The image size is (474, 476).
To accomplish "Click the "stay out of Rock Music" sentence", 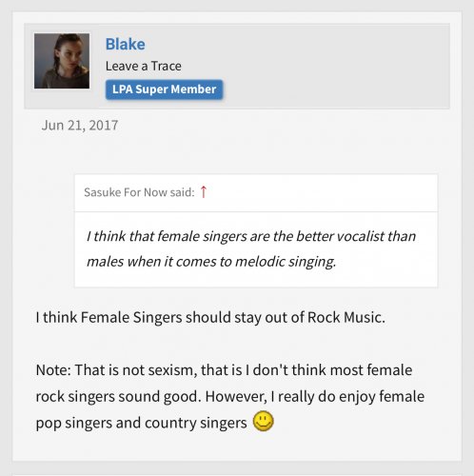I will coord(210,317).
